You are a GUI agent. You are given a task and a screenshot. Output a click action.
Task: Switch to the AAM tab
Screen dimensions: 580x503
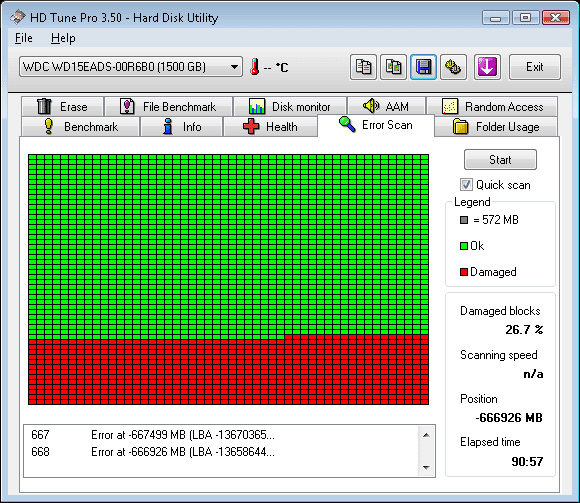pyautogui.click(x=387, y=107)
